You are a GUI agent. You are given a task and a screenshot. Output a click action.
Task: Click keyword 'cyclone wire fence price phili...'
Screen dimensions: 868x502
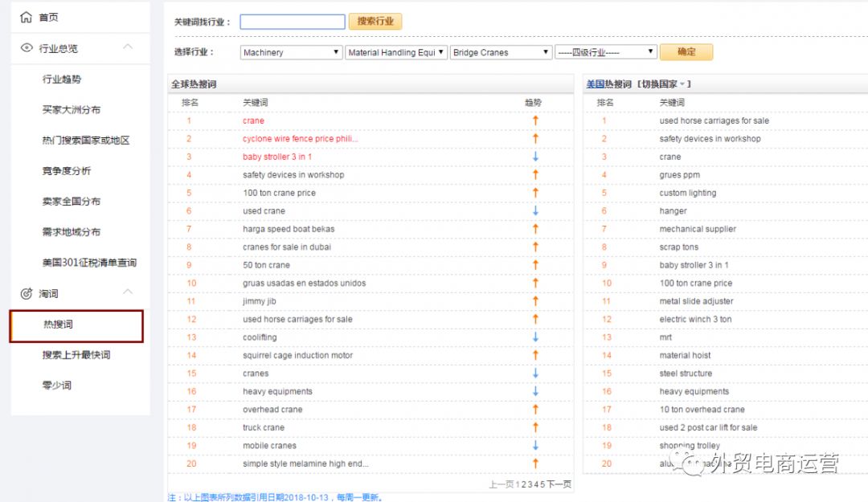tap(300, 138)
